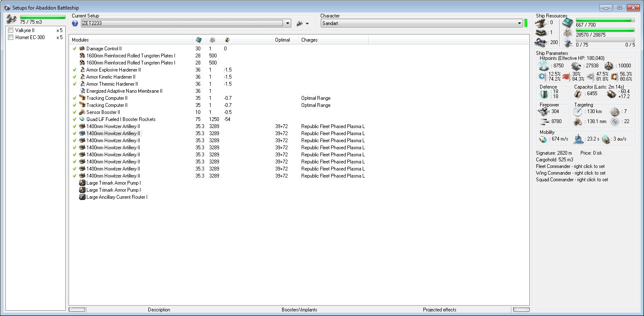Click the Charges column header
This screenshot has width=644, height=316.
310,40
